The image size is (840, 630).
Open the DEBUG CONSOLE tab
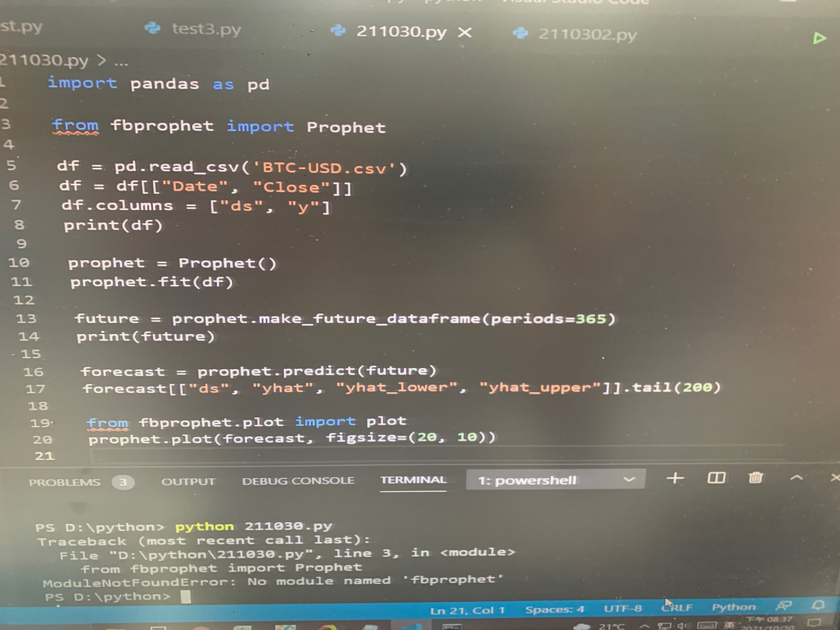(x=298, y=481)
